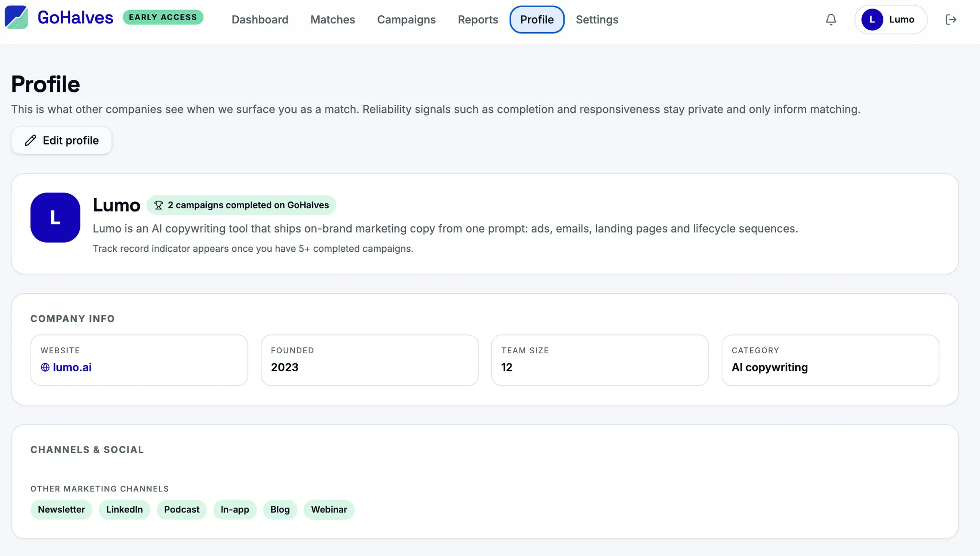
Task: Switch to the Campaigns tab
Action: [406, 20]
